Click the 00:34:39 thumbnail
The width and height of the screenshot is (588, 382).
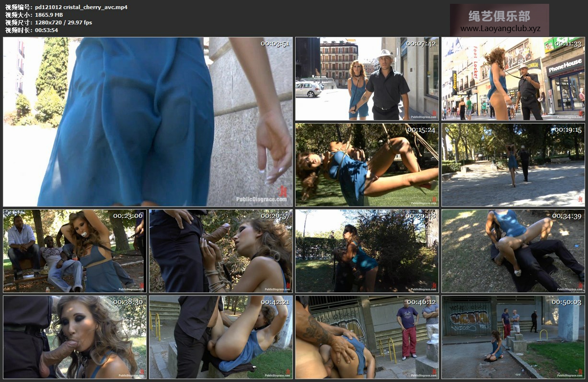[513, 251]
